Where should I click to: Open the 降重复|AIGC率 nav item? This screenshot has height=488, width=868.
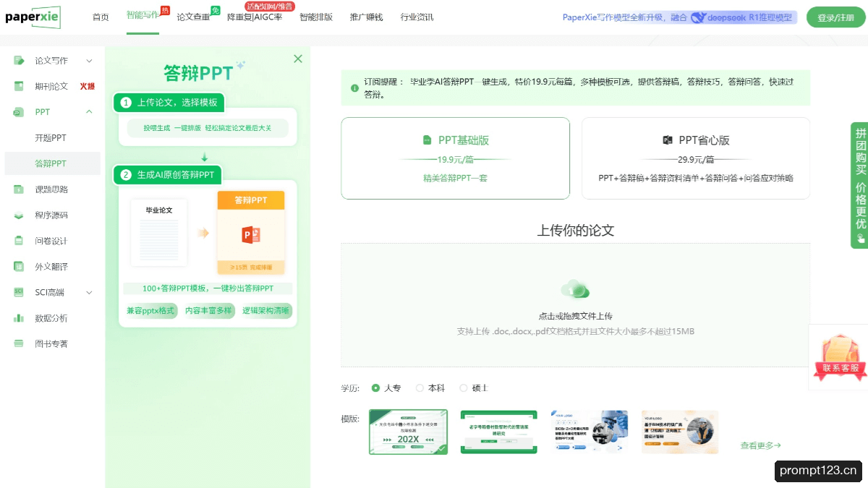255,17
